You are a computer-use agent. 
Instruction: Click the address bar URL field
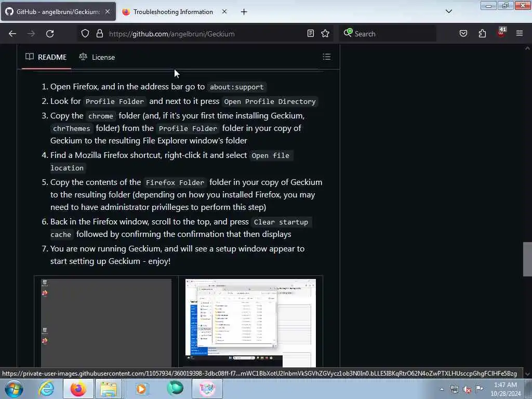click(205, 34)
